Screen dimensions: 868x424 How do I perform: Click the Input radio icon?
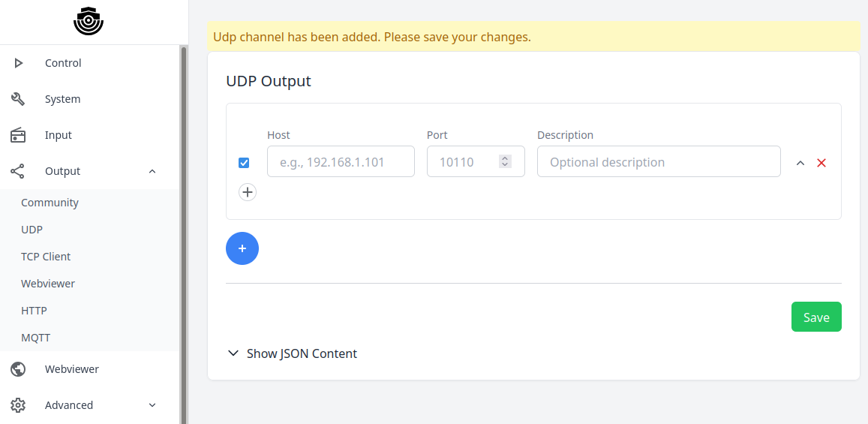click(18, 135)
